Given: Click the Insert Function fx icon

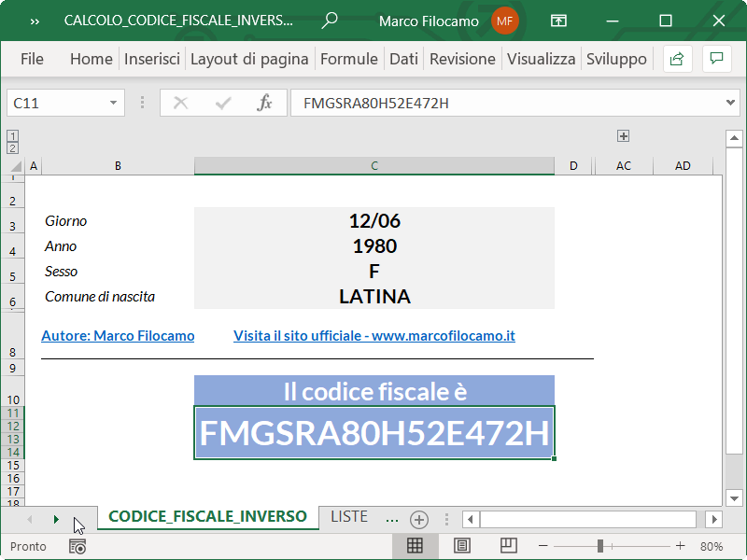Looking at the screenshot, I should (264, 103).
